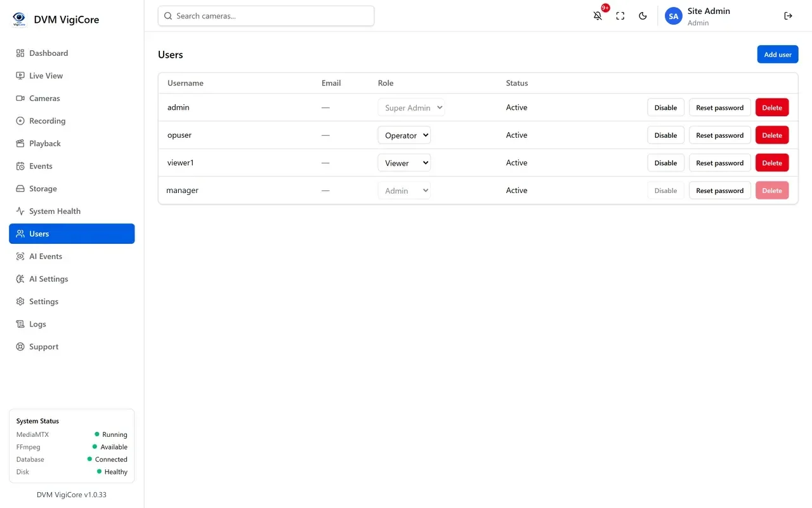
Task: Open System Health page
Action: coord(72,211)
